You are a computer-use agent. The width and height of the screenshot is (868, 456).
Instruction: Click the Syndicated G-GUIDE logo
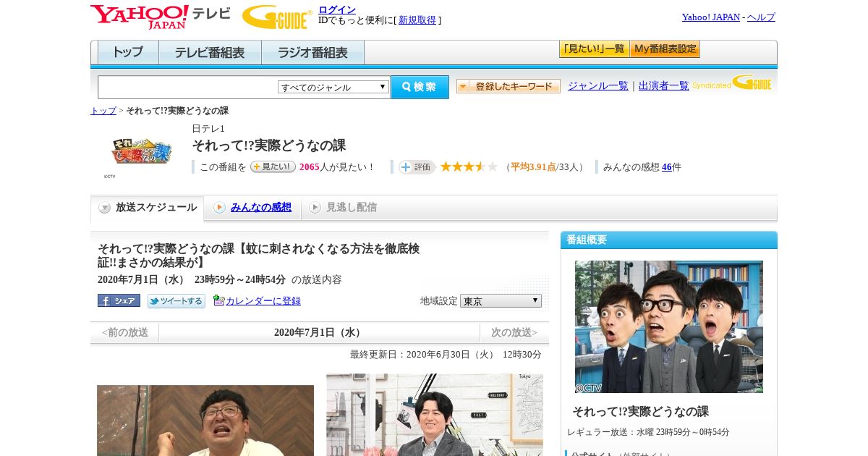731,83
